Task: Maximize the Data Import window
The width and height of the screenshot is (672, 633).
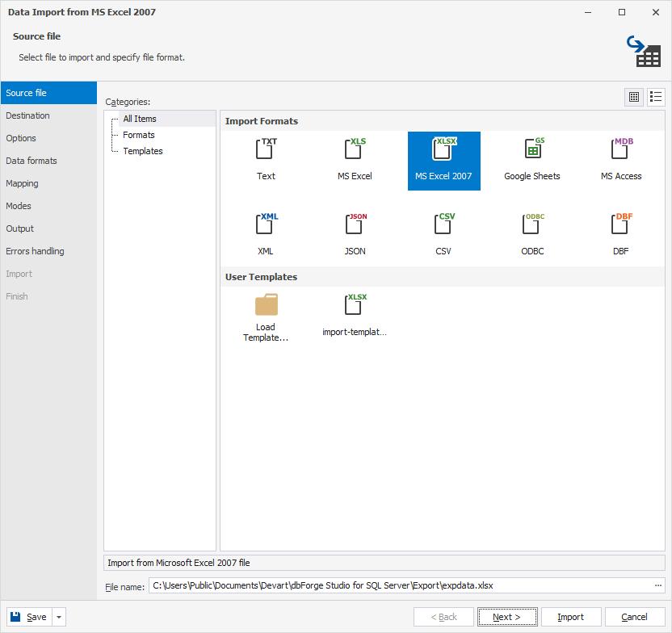Action: pyautogui.click(x=622, y=12)
